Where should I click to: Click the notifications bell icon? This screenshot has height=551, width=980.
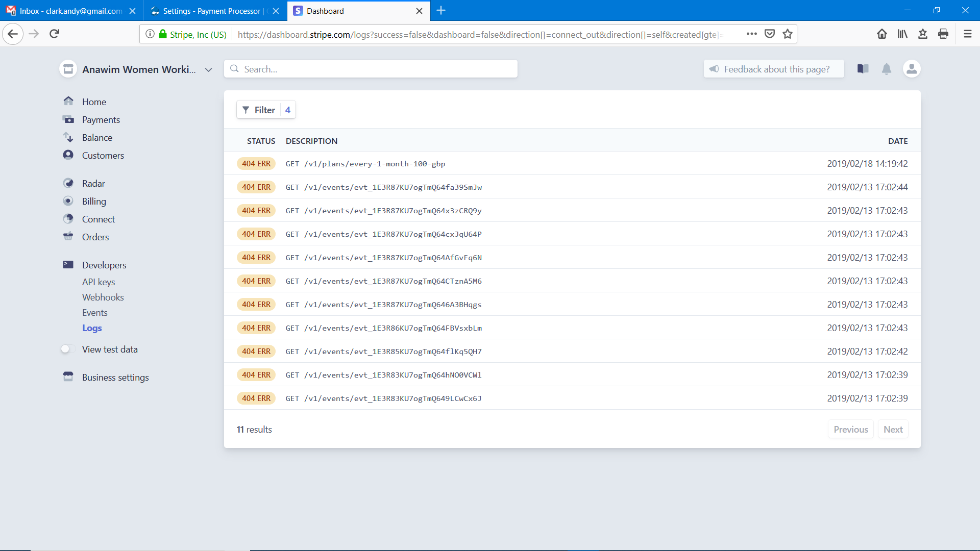coord(887,69)
